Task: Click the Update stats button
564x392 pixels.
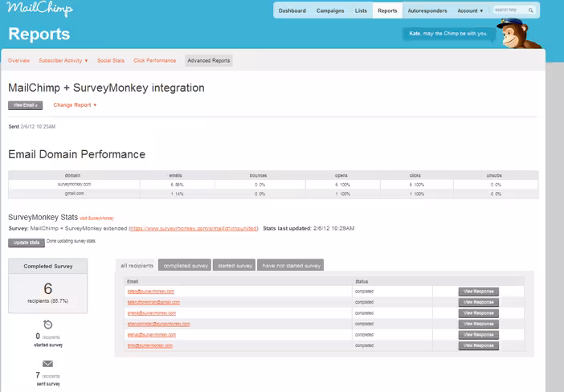Action: click(x=27, y=243)
